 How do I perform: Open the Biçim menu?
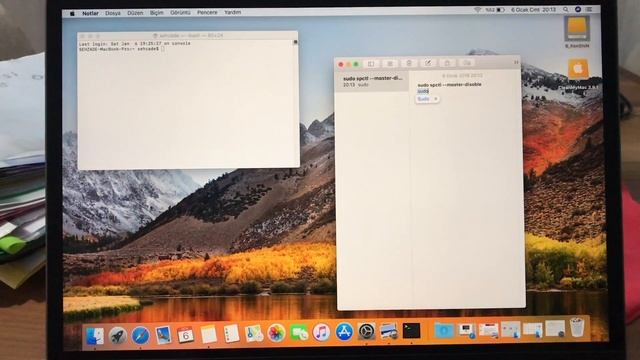coord(157,13)
